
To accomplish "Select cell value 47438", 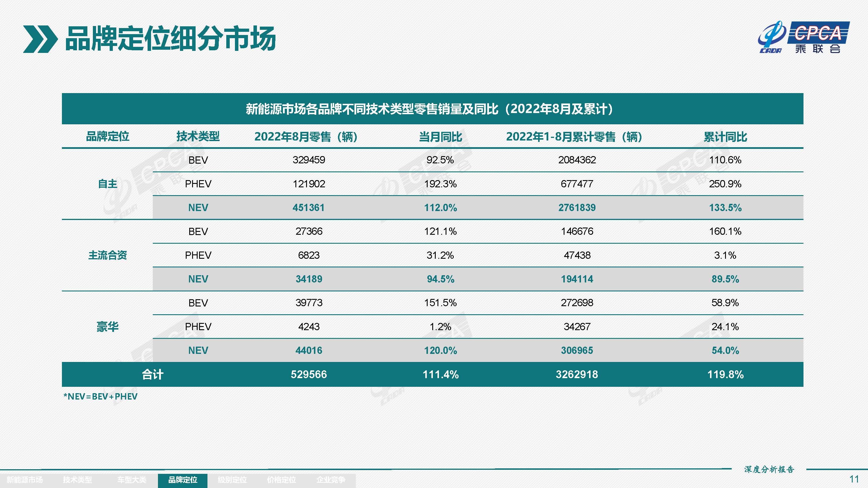I will click(x=577, y=255).
